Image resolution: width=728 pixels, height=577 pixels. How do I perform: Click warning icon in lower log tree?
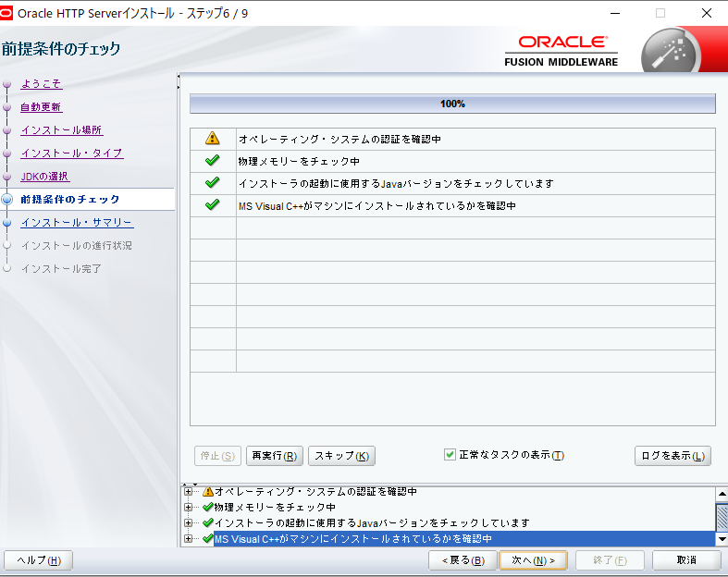tap(208, 492)
